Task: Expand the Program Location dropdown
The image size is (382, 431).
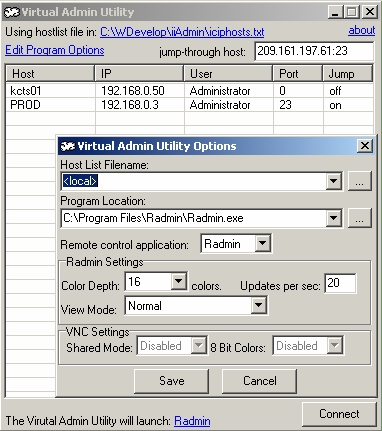Action: [x=333, y=218]
